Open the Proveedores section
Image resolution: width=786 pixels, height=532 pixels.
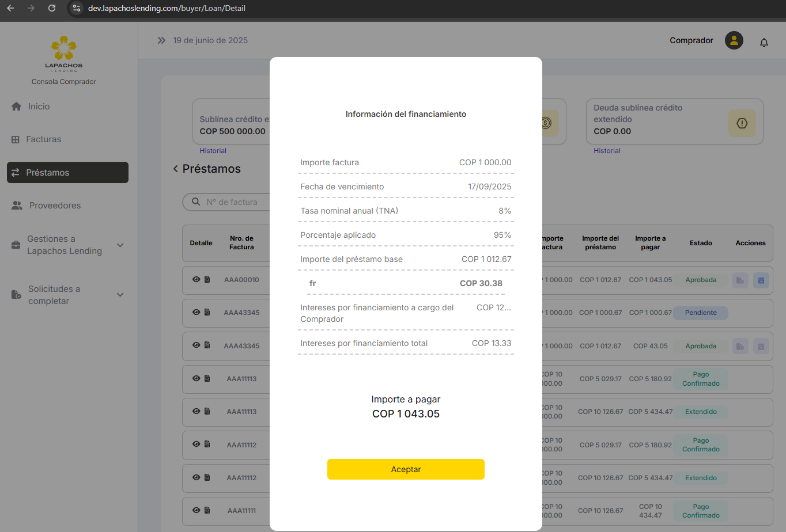[55, 206]
